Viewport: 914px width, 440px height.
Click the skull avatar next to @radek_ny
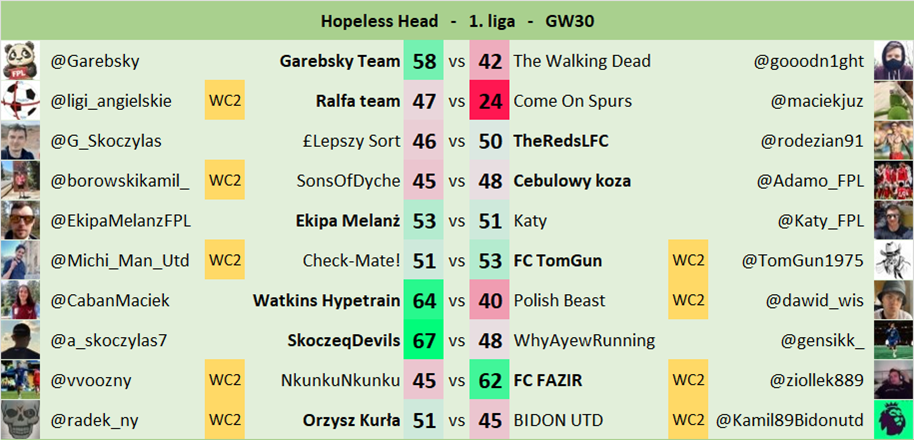[x=20, y=420]
